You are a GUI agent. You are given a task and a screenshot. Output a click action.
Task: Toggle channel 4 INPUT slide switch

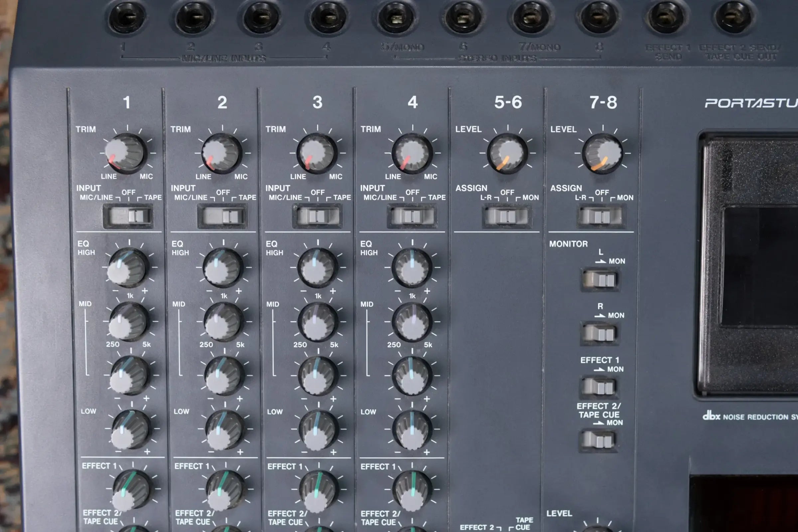pyautogui.click(x=412, y=216)
